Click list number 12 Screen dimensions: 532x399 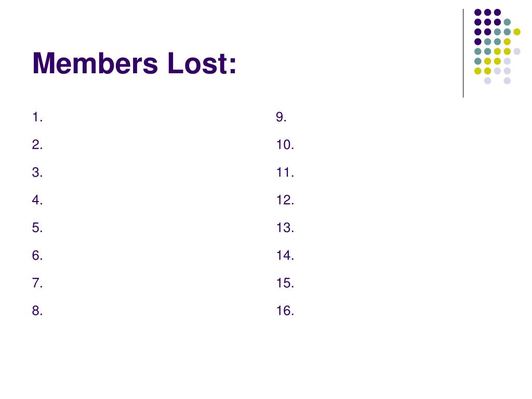tap(285, 200)
